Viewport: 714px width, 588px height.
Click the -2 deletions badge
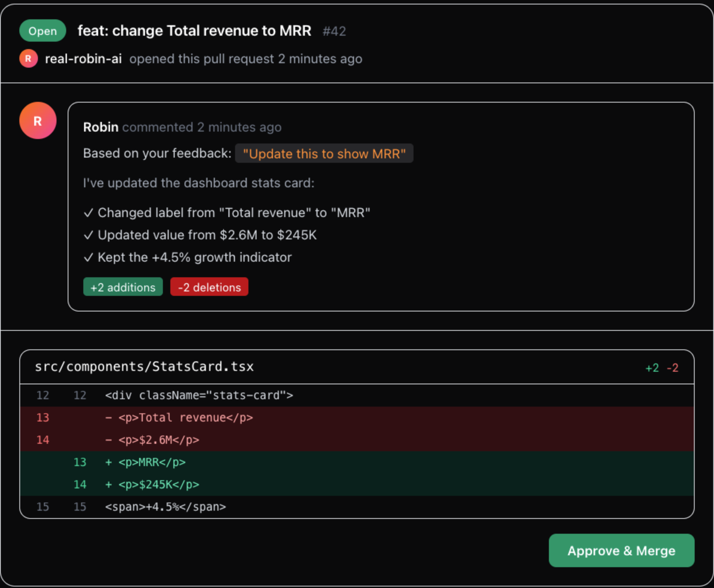coord(209,287)
